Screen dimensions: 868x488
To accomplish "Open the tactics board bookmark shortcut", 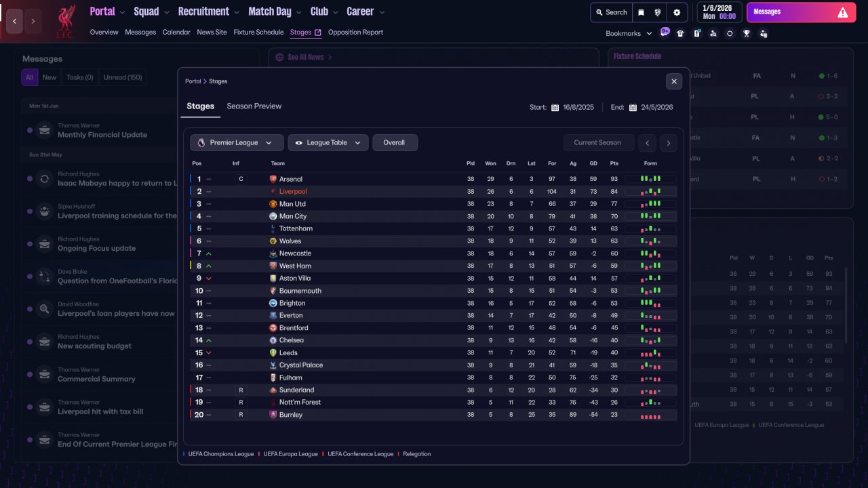I will pyautogui.click(x=696, y=33).
